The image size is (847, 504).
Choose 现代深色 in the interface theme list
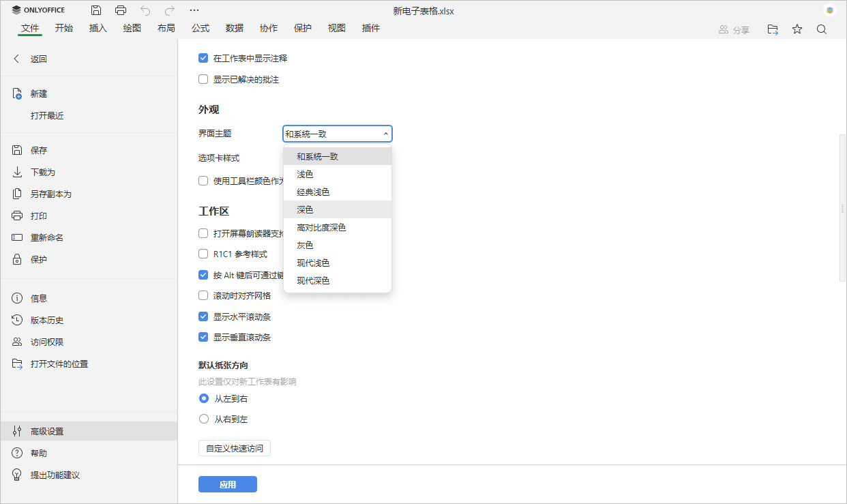pos(314,280)
